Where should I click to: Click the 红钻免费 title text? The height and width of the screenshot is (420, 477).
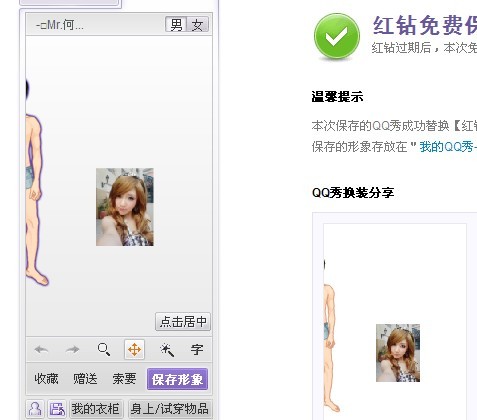425,25
